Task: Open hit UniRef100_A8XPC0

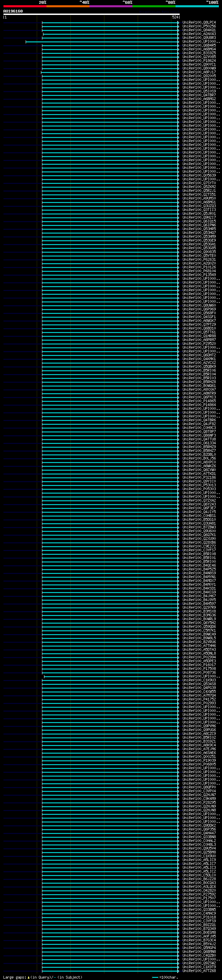Action: tap(199, 462)
